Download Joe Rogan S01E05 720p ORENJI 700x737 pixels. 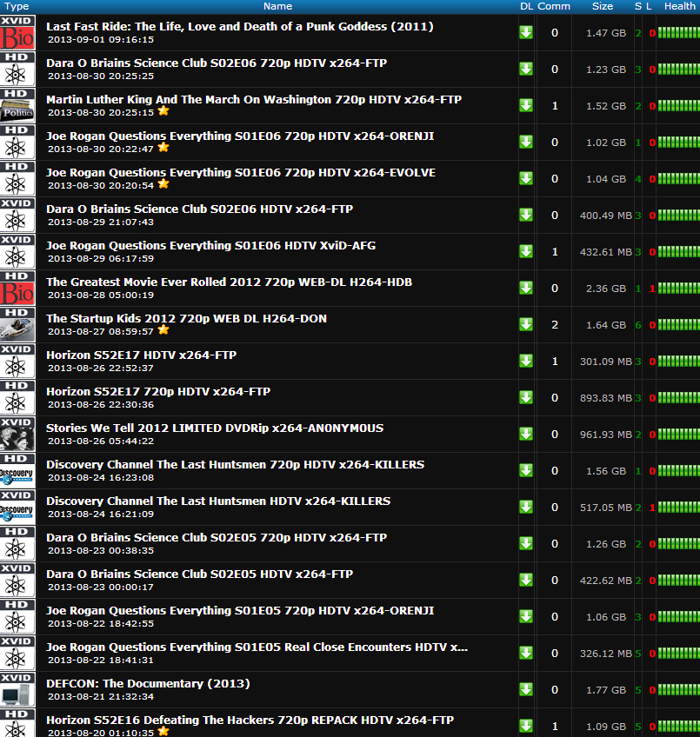click(x=526, y=617)
